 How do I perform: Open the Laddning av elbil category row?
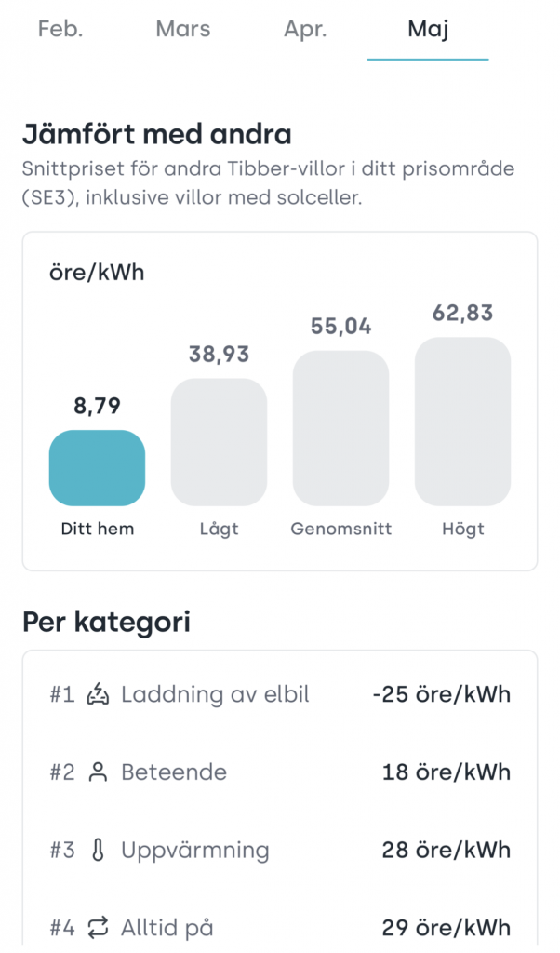click(x=280, y=694)
